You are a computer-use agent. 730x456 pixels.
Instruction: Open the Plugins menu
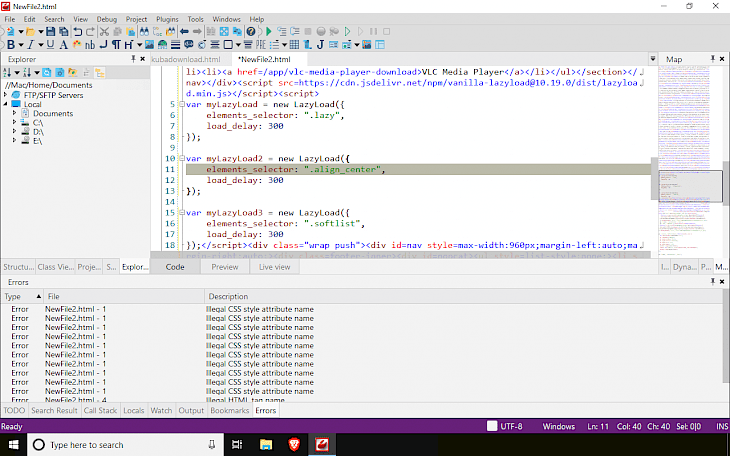(167, 19)
